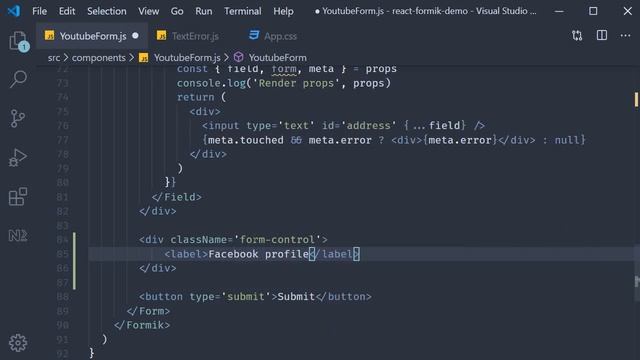The image size is (640, 360).
Task: Open the Edit menu
Action: point(67,11)
